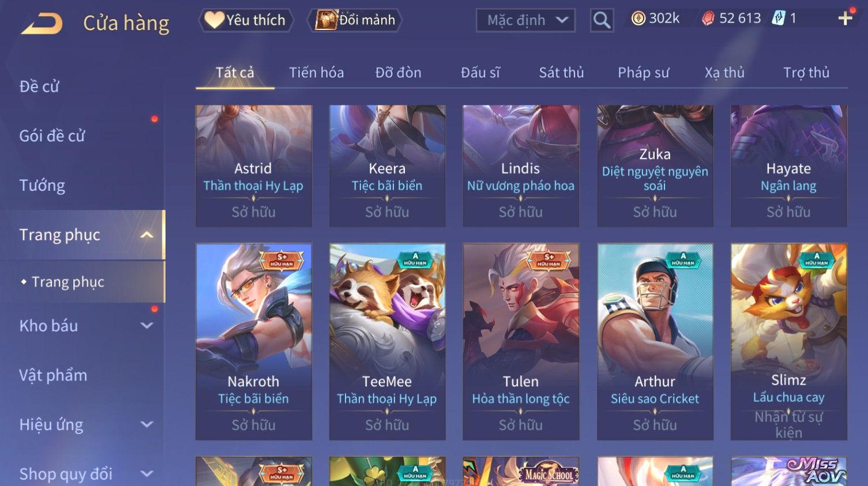Tap the plus icon to add currency
868x486 pixels.
pos(845,19)
